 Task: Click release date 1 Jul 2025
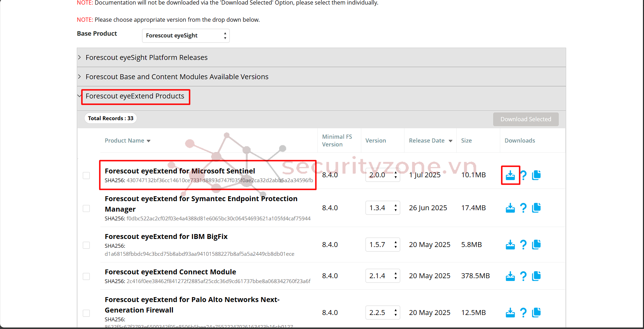tap(425, 175)
